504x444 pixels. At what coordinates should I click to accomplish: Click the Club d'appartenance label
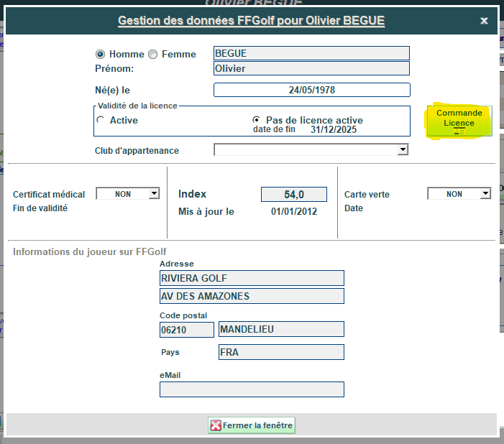point(137,151)
